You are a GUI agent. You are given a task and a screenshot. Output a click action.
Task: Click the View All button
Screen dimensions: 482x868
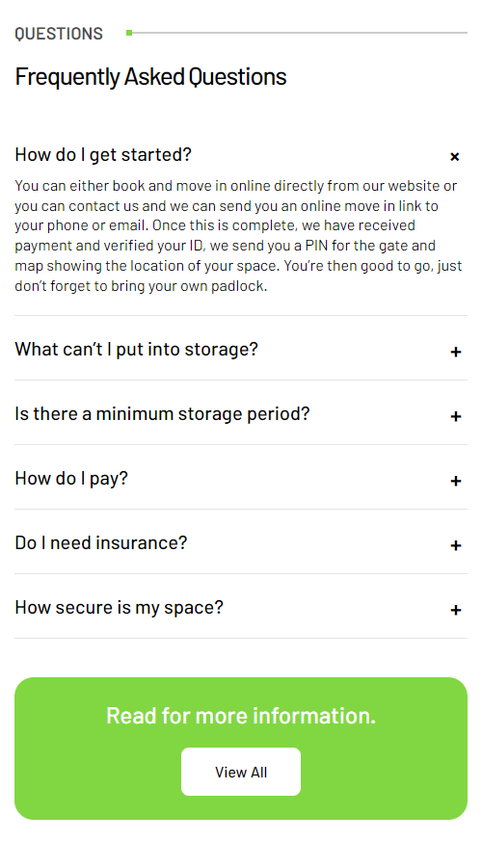(x=241, y=772)
